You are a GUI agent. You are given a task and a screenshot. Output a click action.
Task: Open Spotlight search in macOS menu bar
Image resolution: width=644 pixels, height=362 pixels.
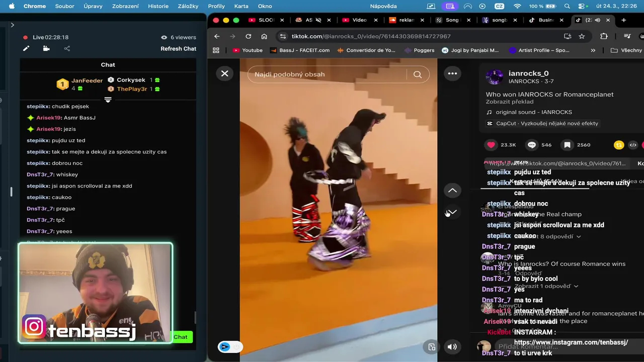[568, 6]
